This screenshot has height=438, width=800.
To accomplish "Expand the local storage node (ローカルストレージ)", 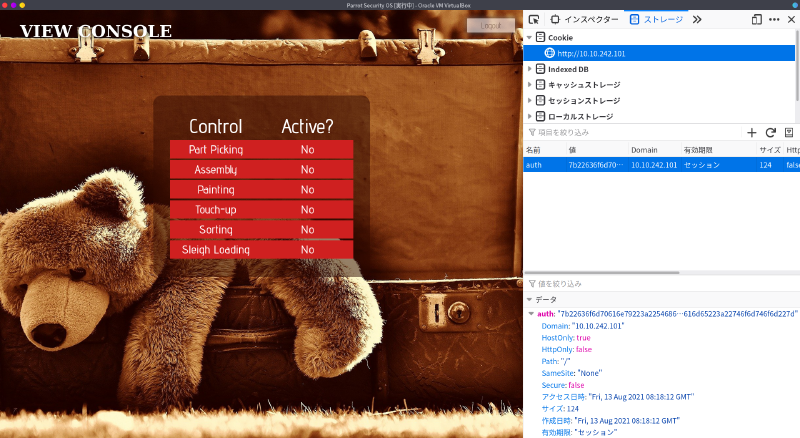I will coord(529,116).
